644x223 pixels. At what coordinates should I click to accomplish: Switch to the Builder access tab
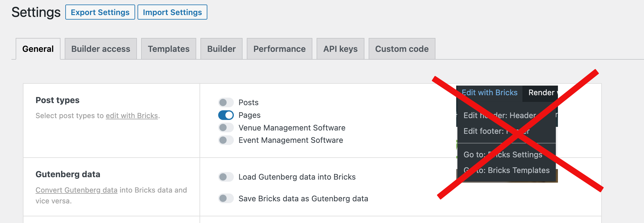click(101, 49)
